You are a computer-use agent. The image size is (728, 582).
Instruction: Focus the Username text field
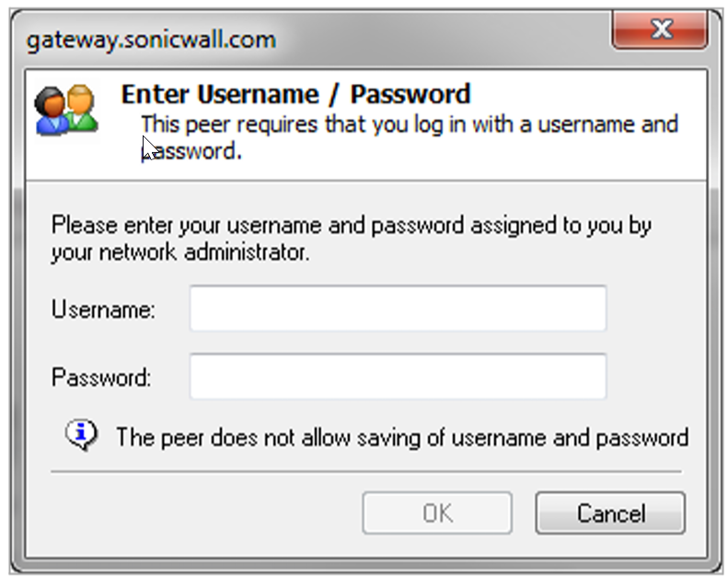point(398,308)
